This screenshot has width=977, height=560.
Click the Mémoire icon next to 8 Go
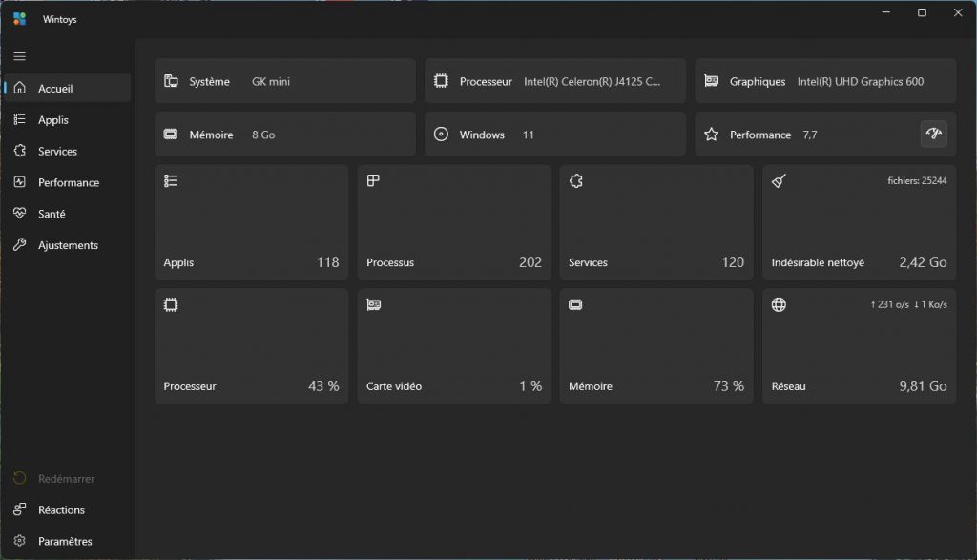(171, 134)
